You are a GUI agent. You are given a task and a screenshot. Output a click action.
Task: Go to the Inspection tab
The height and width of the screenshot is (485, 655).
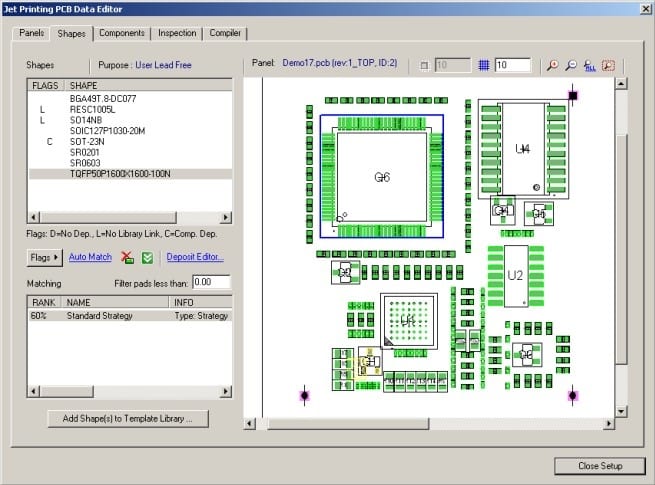point(177,33)
